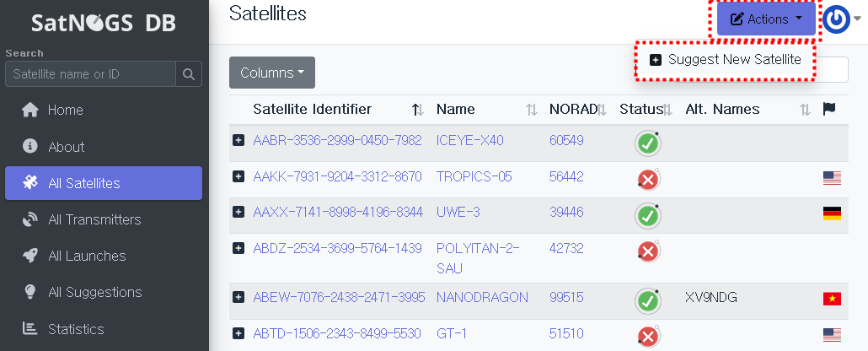Click the flag column header icon
This screenshot has width=868, height=351.
point(829,109)
